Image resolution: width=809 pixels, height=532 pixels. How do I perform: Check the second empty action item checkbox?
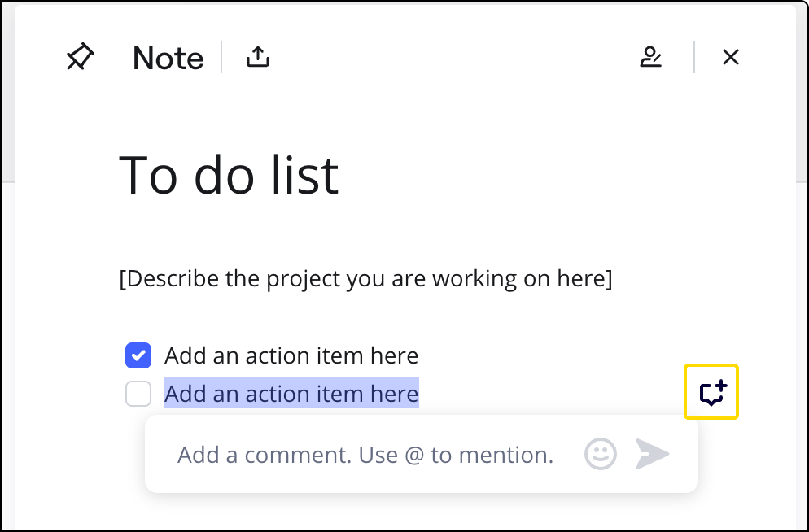tap(138, 395)
